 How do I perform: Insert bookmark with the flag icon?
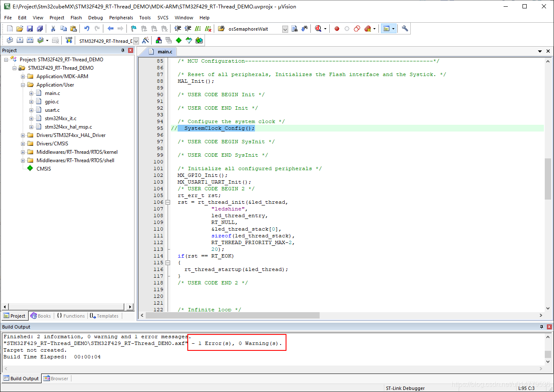click(134, 29)
